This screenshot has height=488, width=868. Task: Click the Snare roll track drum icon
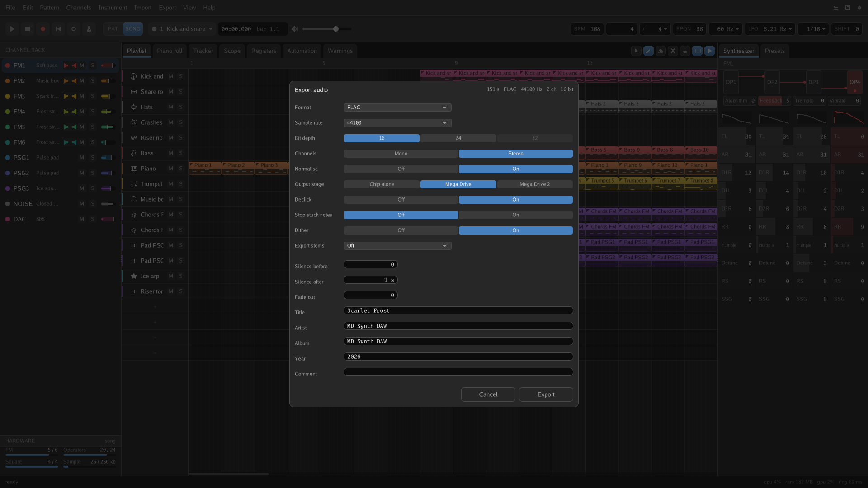point(134,92)
